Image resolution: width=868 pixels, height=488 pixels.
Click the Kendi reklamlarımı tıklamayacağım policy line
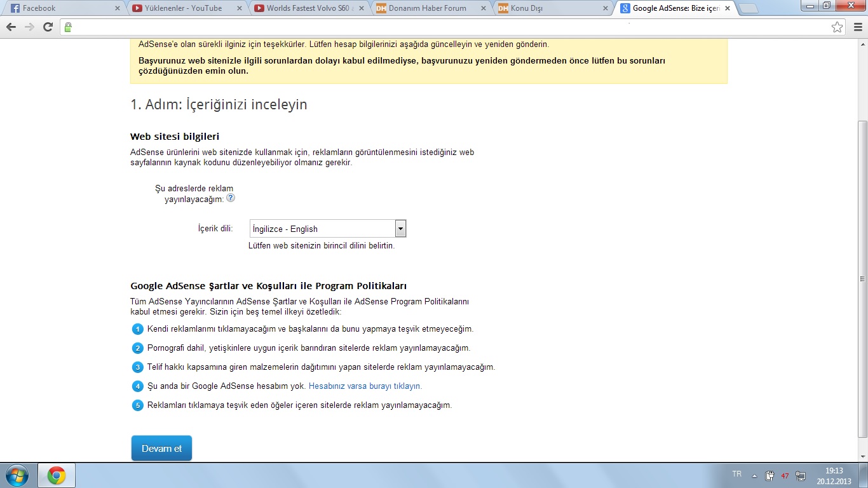coord(310,329)
